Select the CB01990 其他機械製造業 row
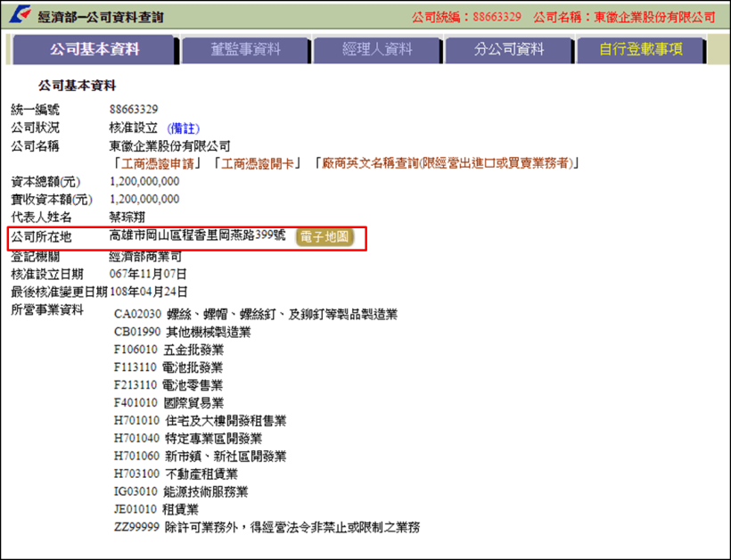The image size is (731, 560). point(182,333)
